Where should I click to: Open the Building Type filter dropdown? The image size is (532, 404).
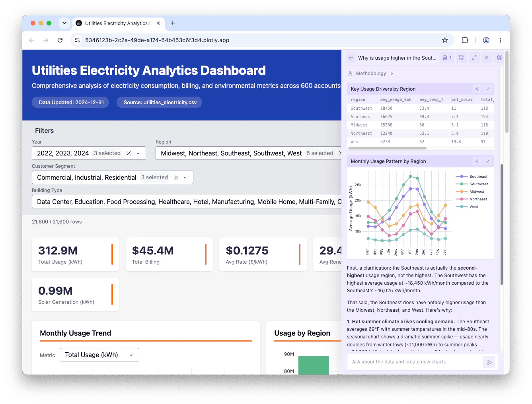(x=187, y=202)
